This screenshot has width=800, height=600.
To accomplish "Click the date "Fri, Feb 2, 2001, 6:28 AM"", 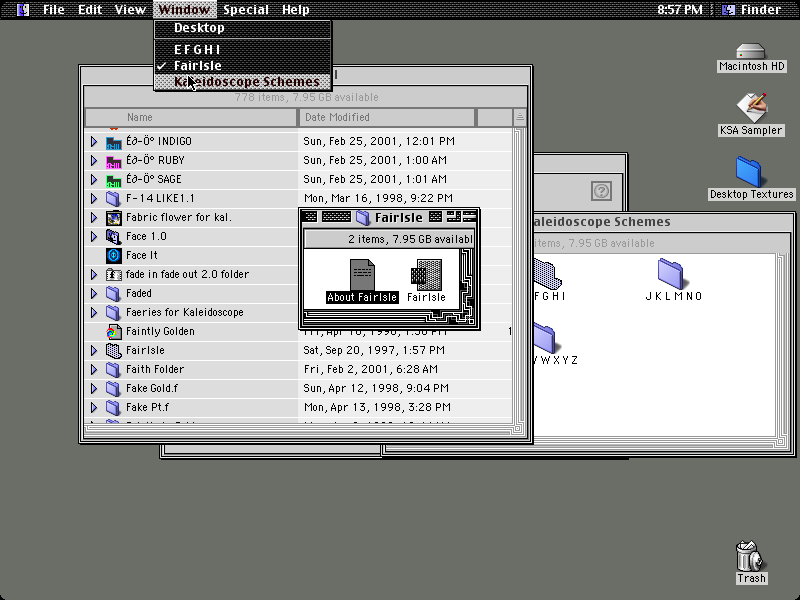I will [370, 369].
